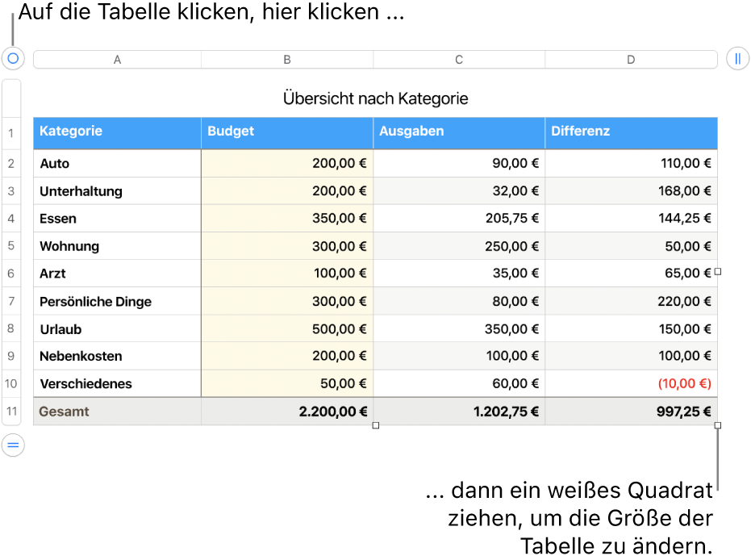Select column B header
Viewport: 751px width, 560px height.
tap(287, 60)
